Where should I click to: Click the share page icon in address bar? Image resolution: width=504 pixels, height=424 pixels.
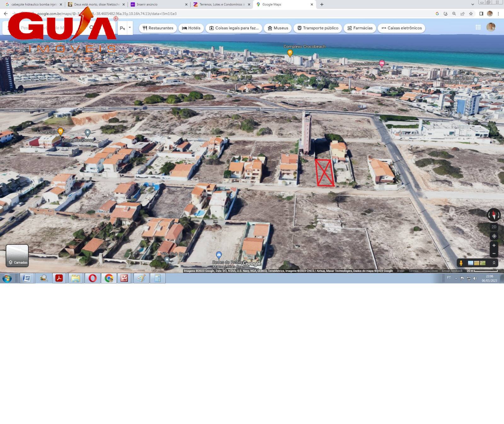click(x=462, y=14)
